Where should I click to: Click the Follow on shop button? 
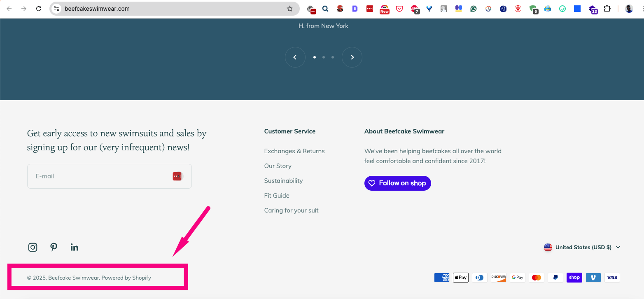pos(398,183)
